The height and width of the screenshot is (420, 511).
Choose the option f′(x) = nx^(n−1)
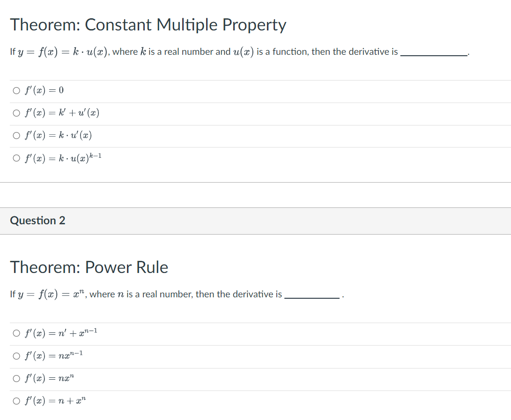click(16, 356)
